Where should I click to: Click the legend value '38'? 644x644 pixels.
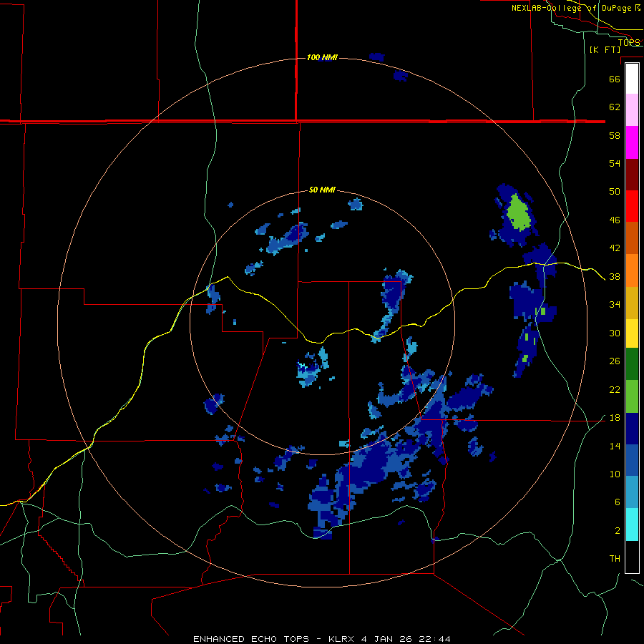[x=615, y=276]
